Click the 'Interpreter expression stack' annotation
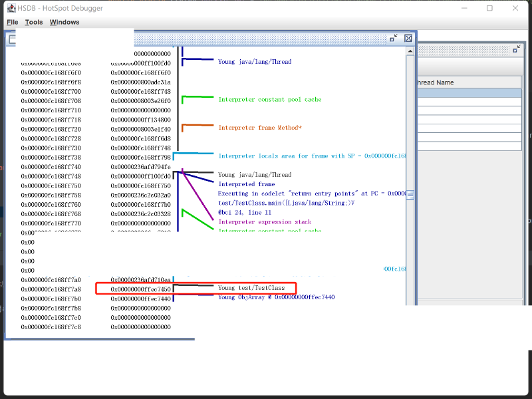 [x=265, y=221]
